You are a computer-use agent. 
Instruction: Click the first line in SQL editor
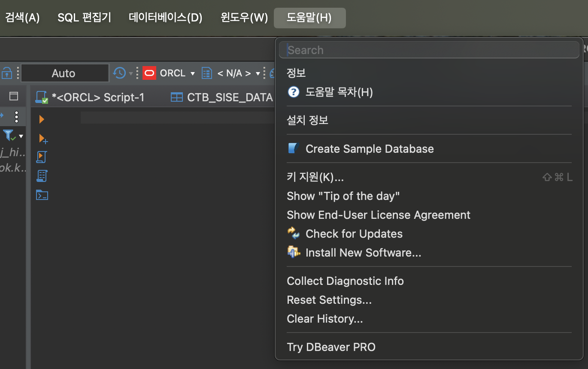(x=177, y=118)
